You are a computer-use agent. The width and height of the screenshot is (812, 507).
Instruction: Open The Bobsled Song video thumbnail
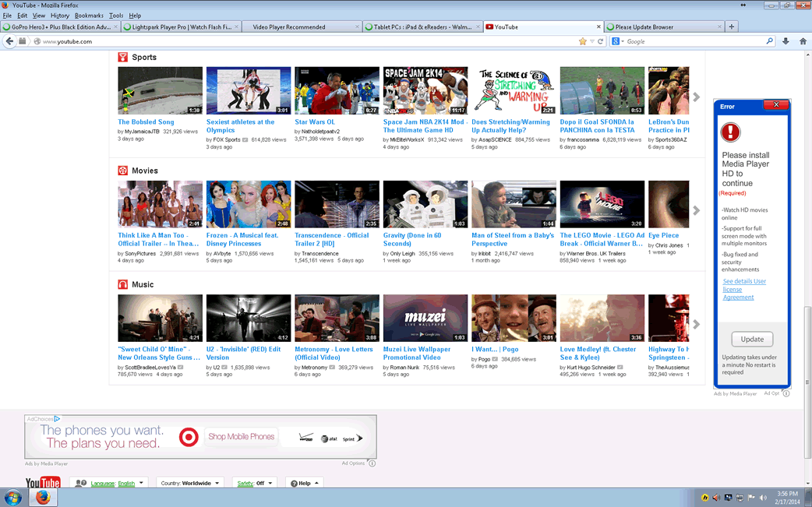coord(160,90)
